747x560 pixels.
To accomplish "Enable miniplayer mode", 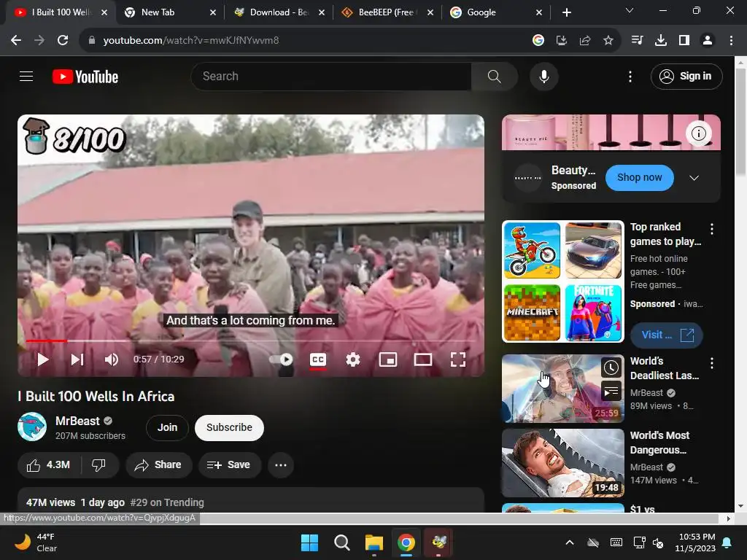I will (388, 359).
